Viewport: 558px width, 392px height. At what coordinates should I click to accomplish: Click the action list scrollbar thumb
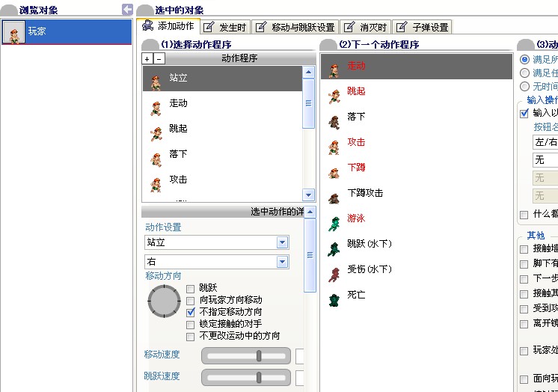coord(308,103)
